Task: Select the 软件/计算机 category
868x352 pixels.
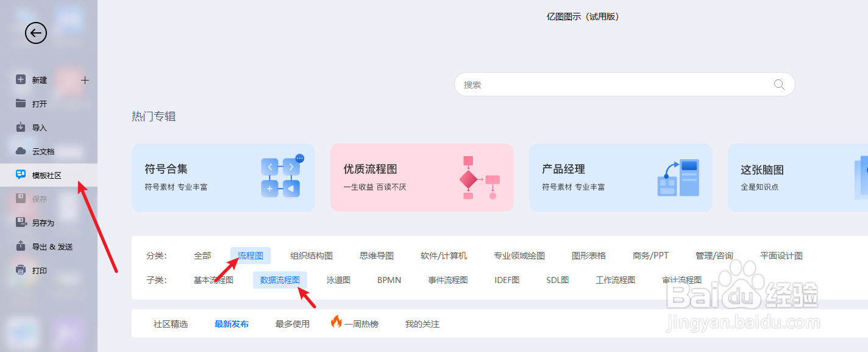Action: click(x=444, y=256)
